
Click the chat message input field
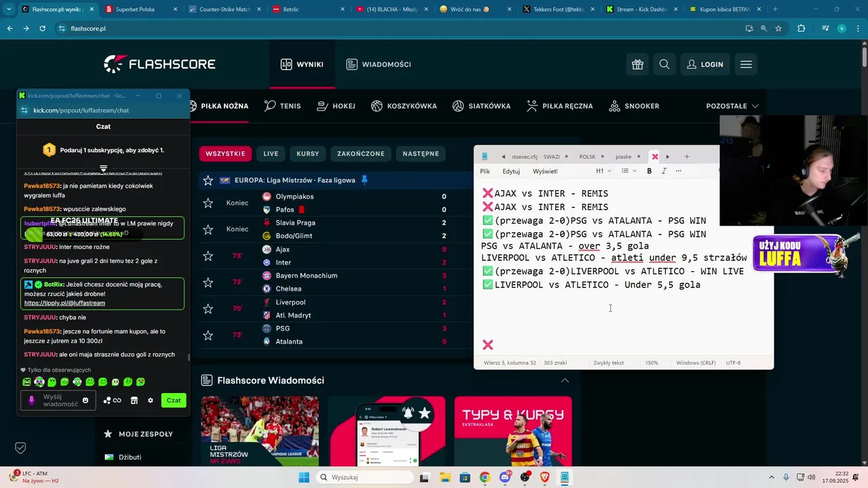[60, 401]
